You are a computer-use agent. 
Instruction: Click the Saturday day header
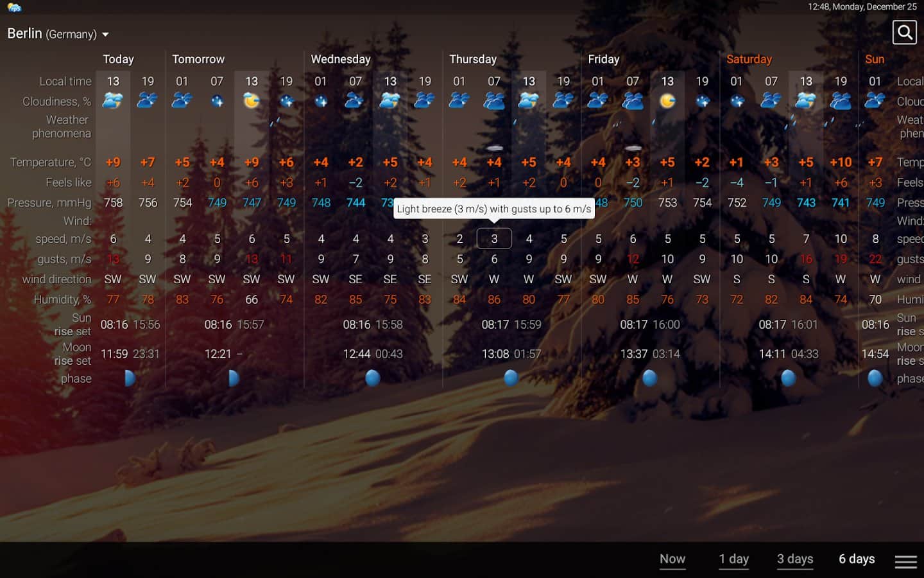[x=748, y=59]
